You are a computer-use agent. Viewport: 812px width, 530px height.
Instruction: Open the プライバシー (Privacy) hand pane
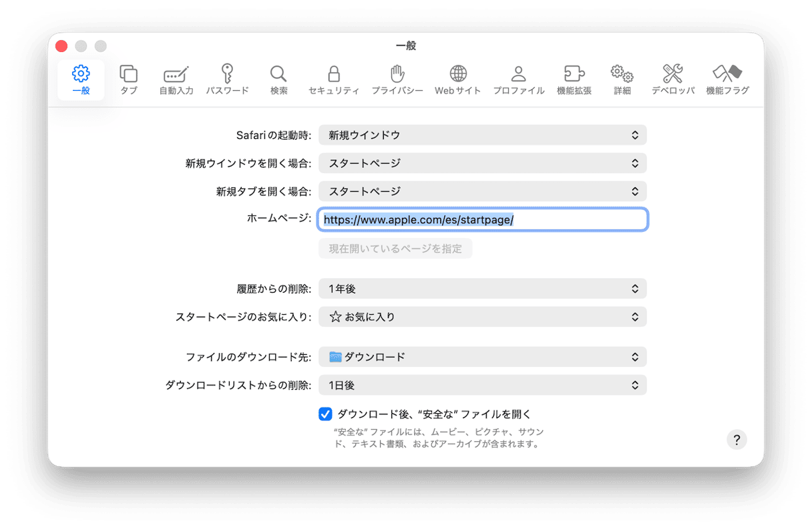[x=397, y=80]
